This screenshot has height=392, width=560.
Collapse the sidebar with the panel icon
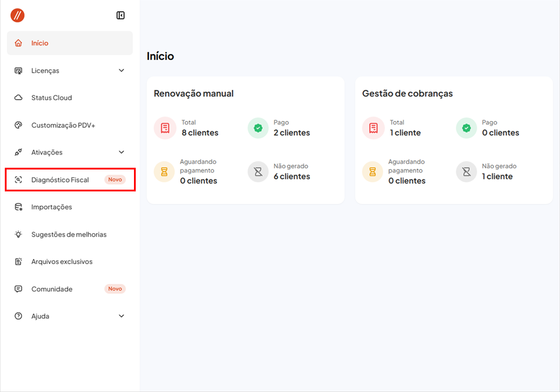[x=120, y=16]
